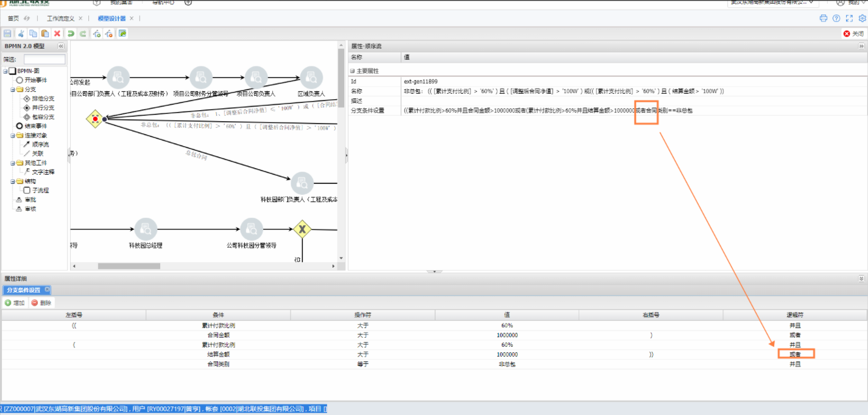Open help via the question mark icon
Screen dimensions: 868x415
point(836,18)
